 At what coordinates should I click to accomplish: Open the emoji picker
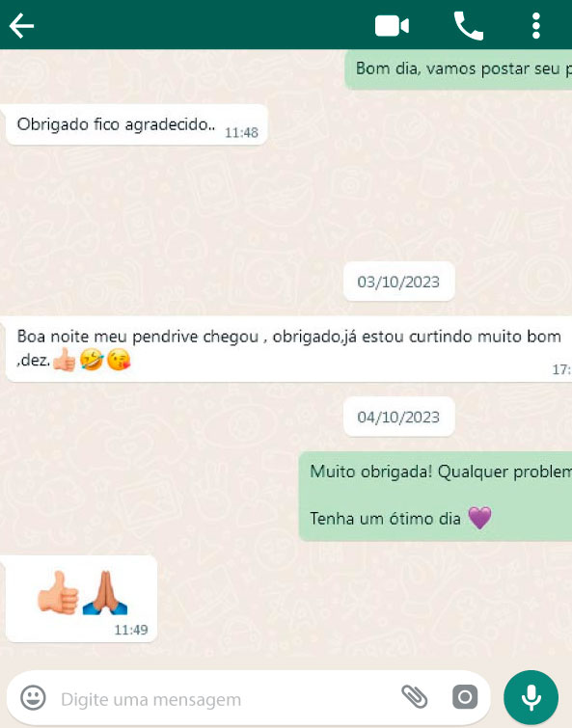(33, 697)
